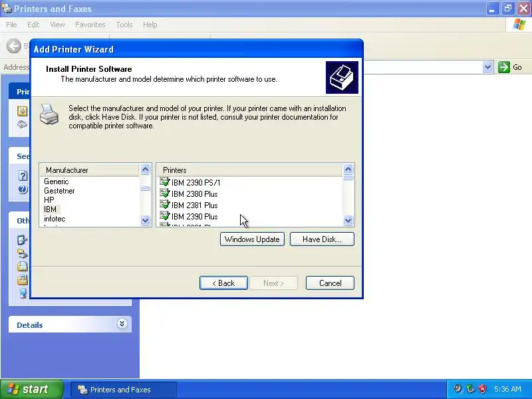Open the Edit menu in Printers and Faxes
This screenshot has height=399, width=532.
[33, 25]
